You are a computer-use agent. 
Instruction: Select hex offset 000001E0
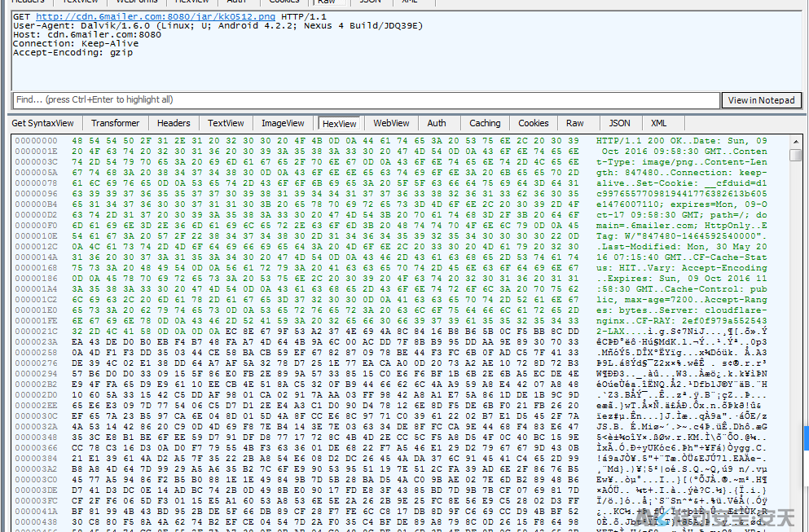click(x=36, y=310)
